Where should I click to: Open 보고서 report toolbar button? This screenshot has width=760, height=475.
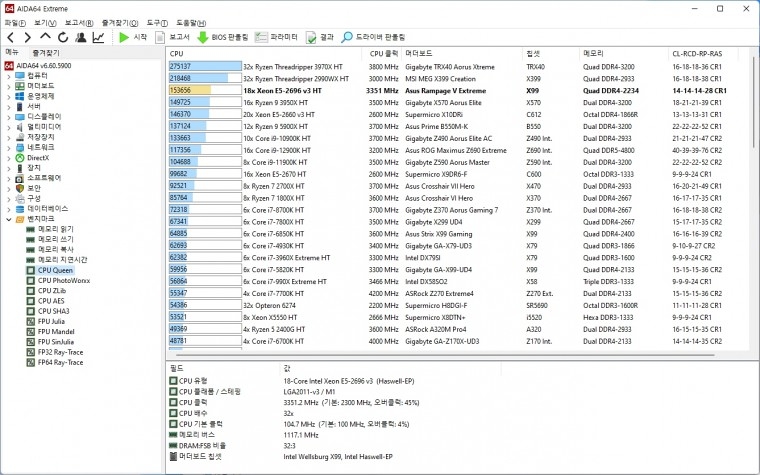(x=173, y=37)
